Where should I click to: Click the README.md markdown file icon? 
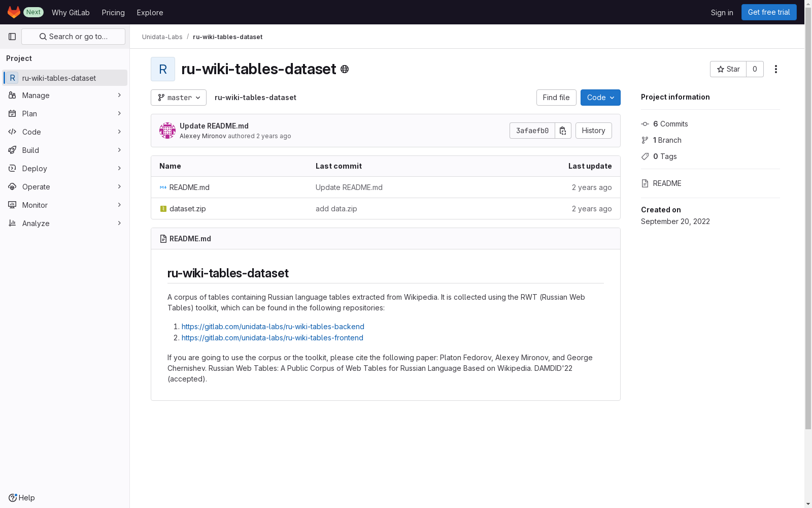(x=163, y=187)
